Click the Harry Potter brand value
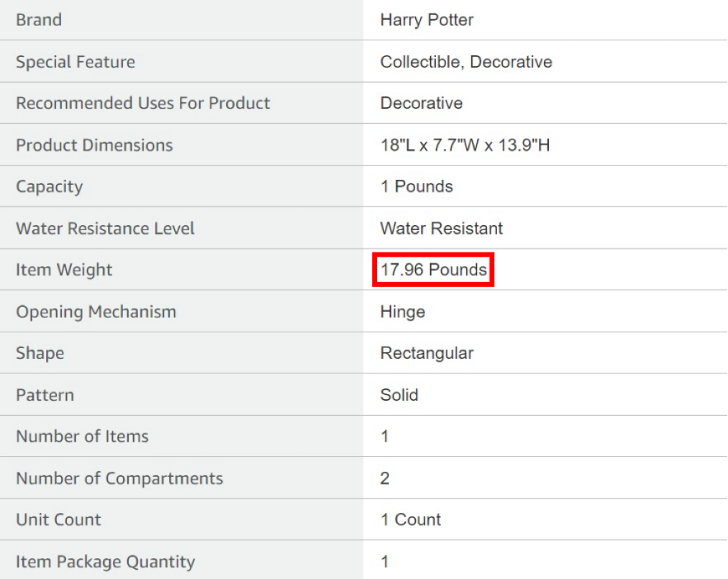The image size is (728, 579). coord(427,20)
